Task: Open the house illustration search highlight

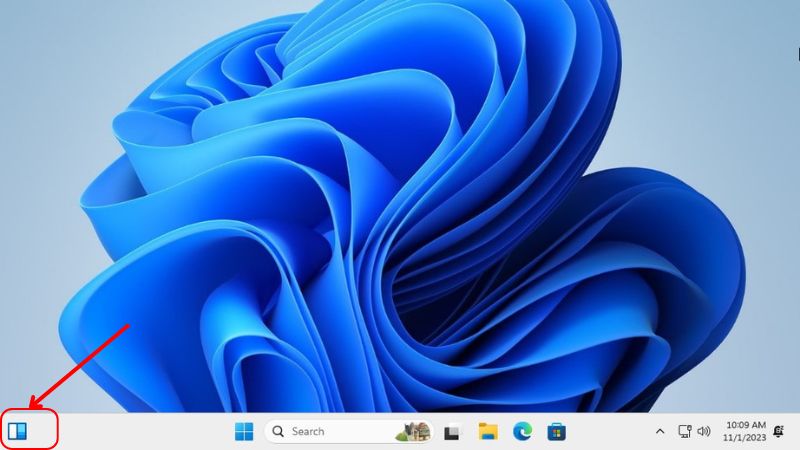Action: click(x=412, y=431)
